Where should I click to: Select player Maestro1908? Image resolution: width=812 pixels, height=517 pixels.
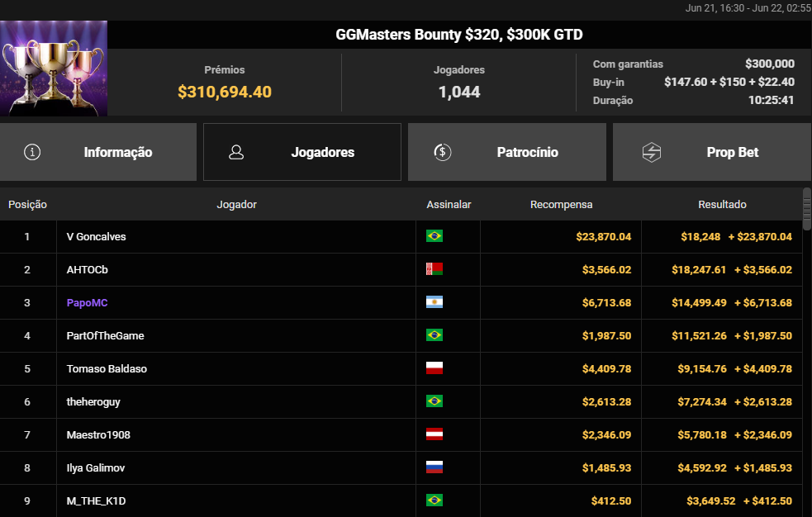98,434
